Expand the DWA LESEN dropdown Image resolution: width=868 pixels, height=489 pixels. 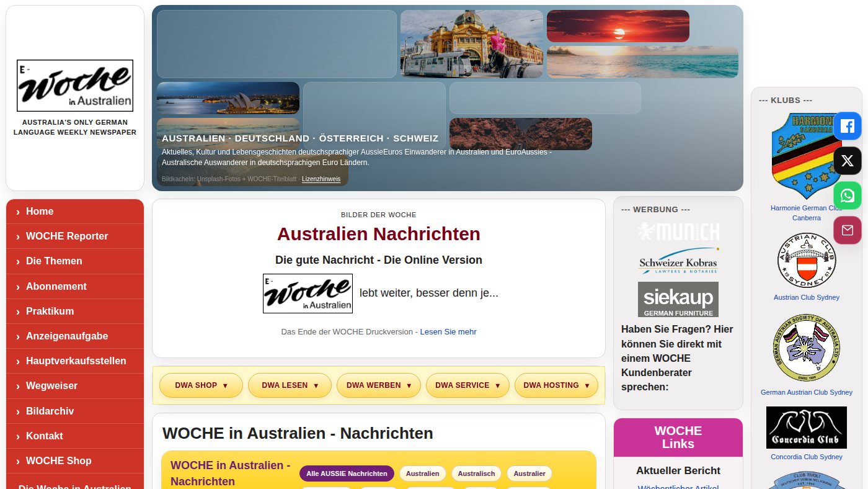coord(290,385)
